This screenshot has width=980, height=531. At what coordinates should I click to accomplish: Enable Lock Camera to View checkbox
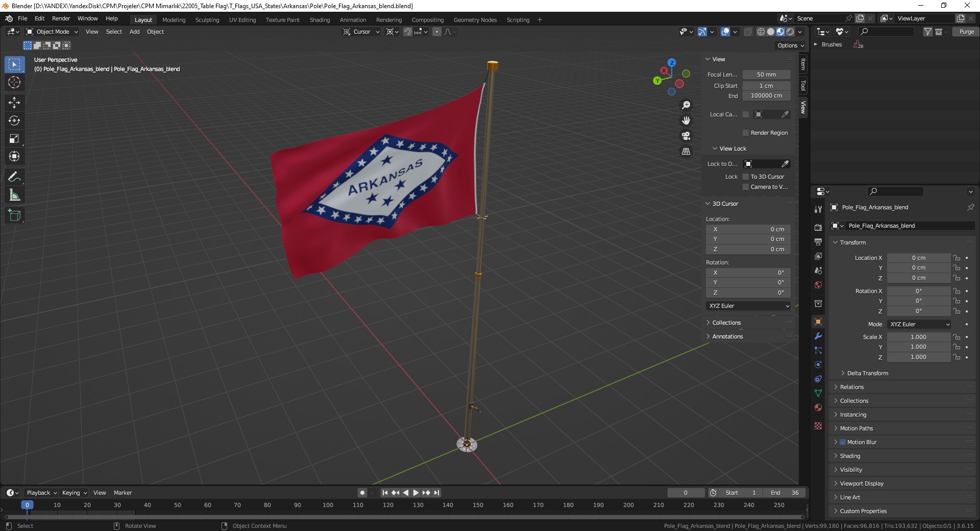[x=746, y=187]
